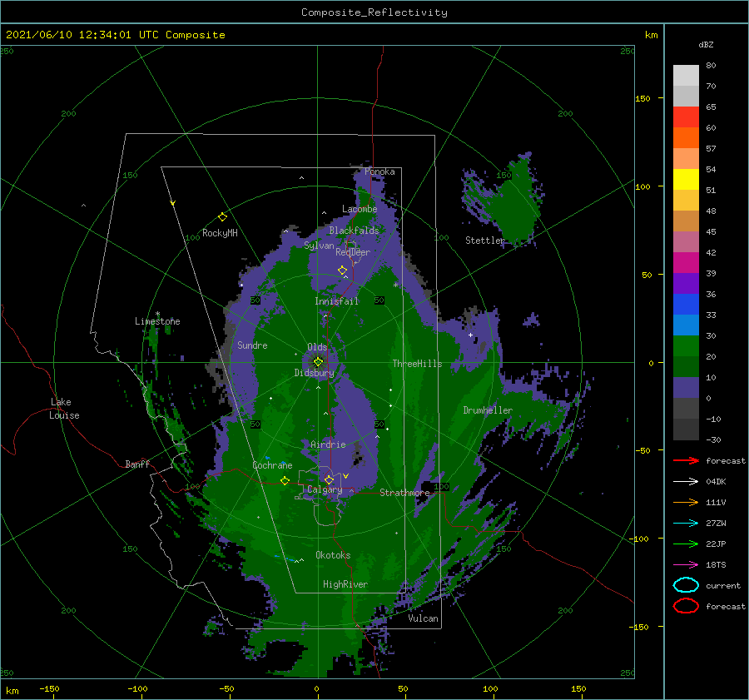Click the Sundre city label

click(253, 345)
